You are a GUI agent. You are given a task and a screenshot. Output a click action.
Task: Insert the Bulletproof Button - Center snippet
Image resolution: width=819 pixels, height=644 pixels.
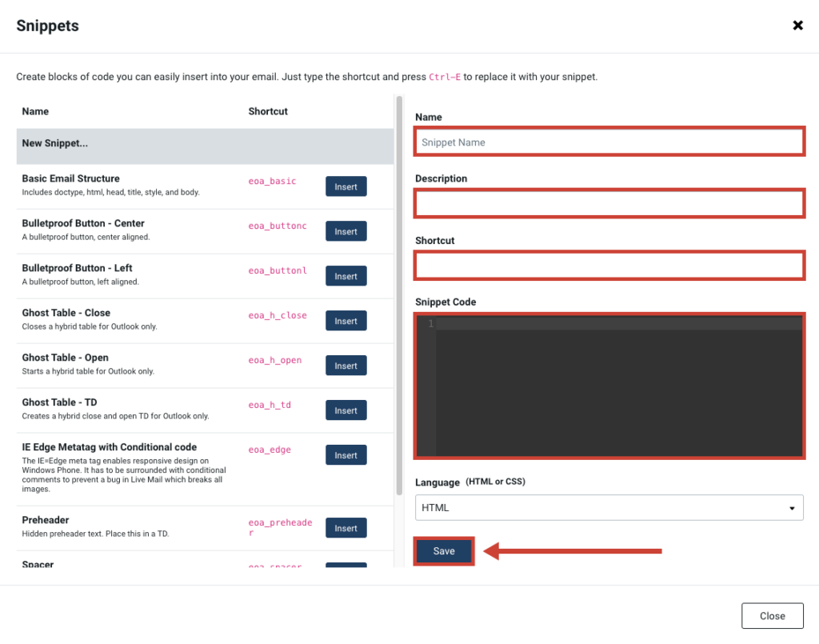[346, 232]
